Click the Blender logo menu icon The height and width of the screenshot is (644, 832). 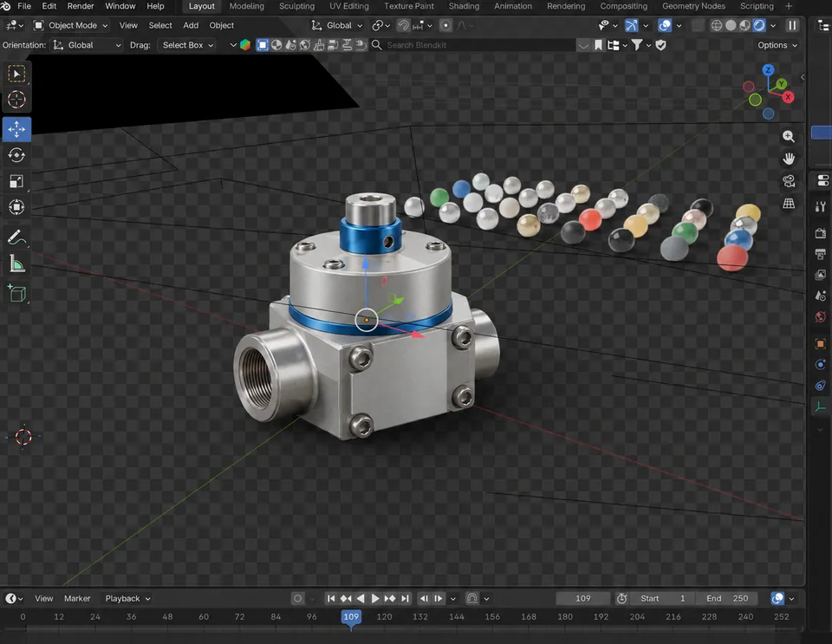point(5,6)
